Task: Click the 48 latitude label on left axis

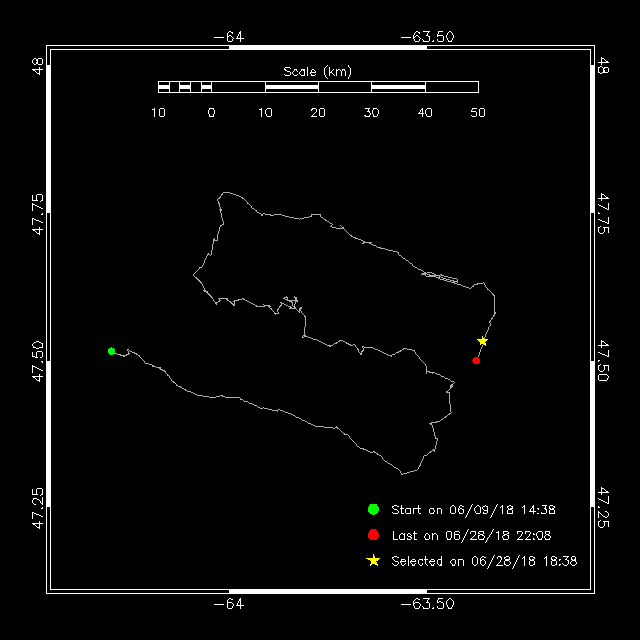Action: (x=38, y=68)
